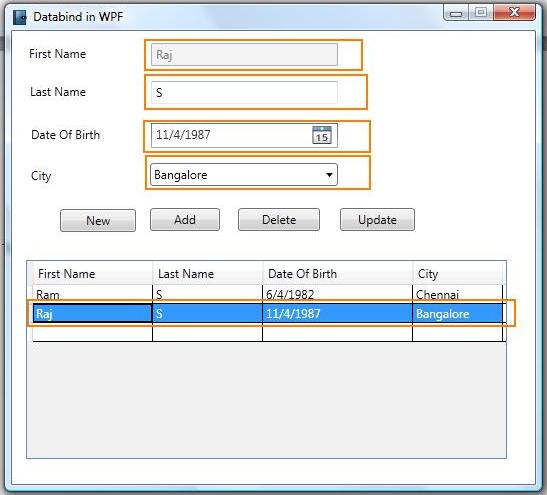547x495 pixels.
Task: Open the date picker calendar icon
Action: coord(322,135)
